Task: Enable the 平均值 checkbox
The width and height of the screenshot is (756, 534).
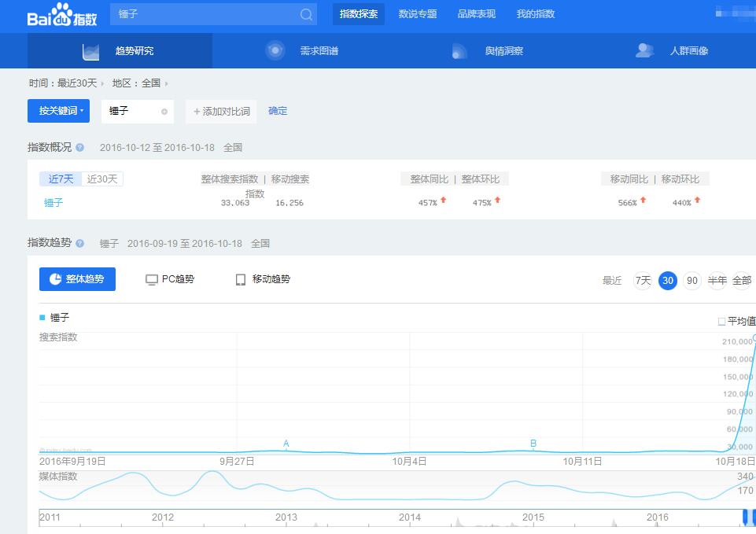Action: click(x=722, y=322)
